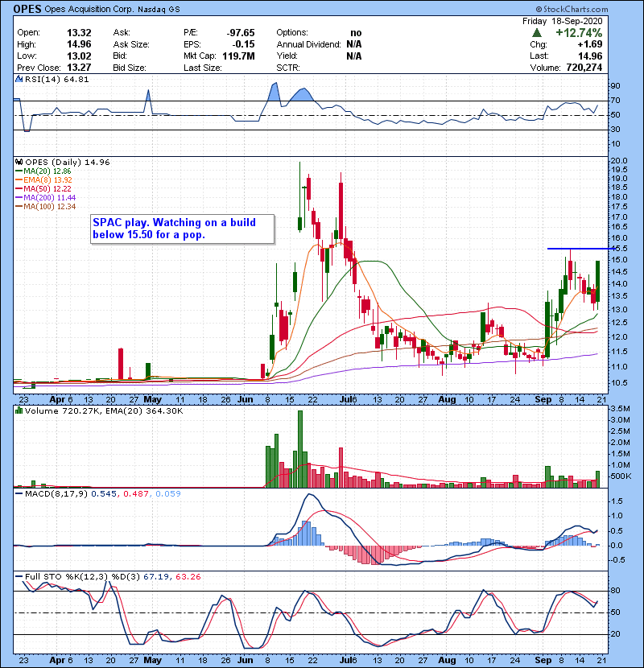Click the Mkt Cap value 119.7M
This screenshot has width=644, height=668.
[x=238, y=56]
